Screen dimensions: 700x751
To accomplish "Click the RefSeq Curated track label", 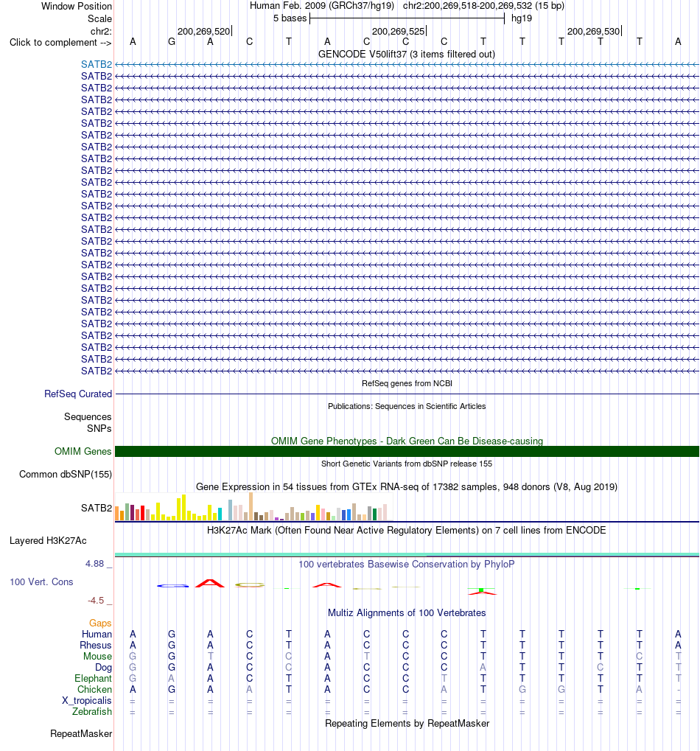I will click(78, 394).
